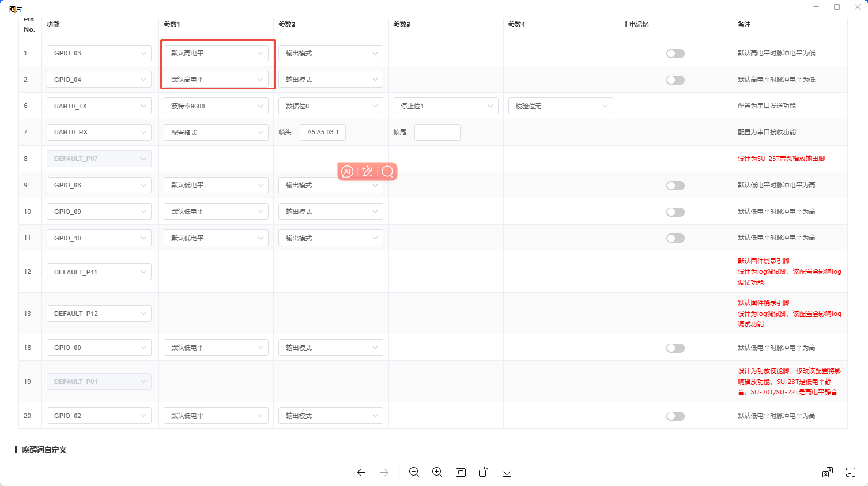Click the zoom out magnifier icon
The image size is (868, 486).
[414, 472]
